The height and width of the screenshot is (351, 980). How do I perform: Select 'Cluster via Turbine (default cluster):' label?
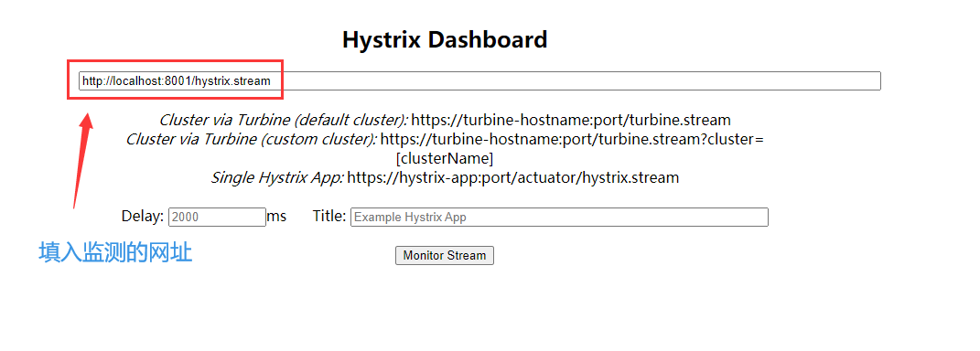(284, 120)
